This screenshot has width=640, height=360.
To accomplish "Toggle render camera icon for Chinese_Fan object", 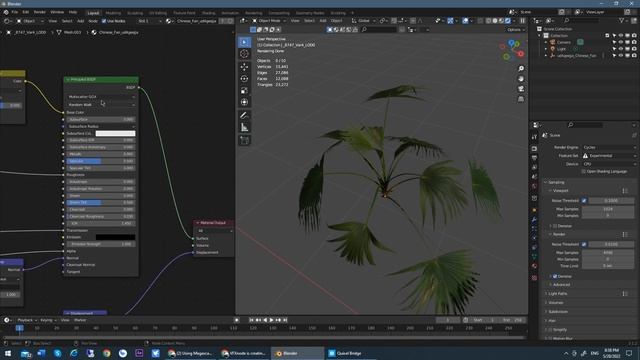I will pyautogui.click(x=634, y=56).
